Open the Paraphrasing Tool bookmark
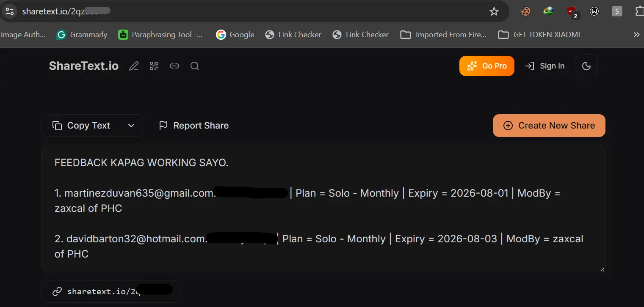This screenshot has width=644, height=307. pos(160,35)
